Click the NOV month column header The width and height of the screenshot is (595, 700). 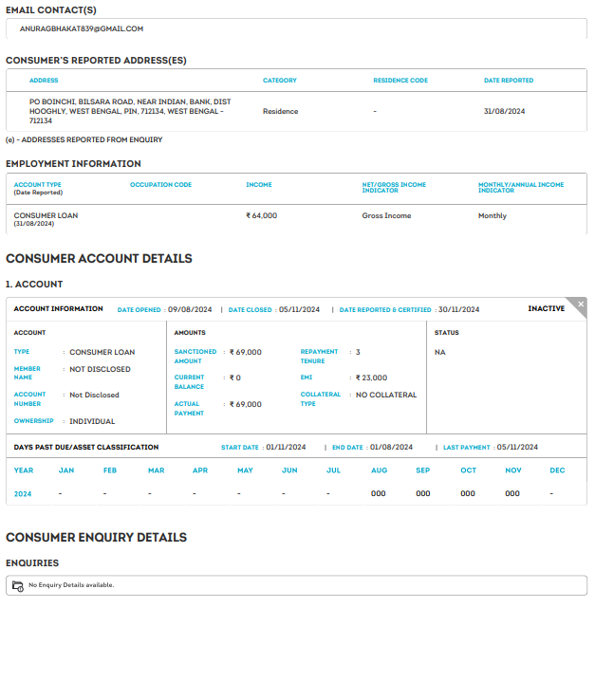[x=512, y=470]
